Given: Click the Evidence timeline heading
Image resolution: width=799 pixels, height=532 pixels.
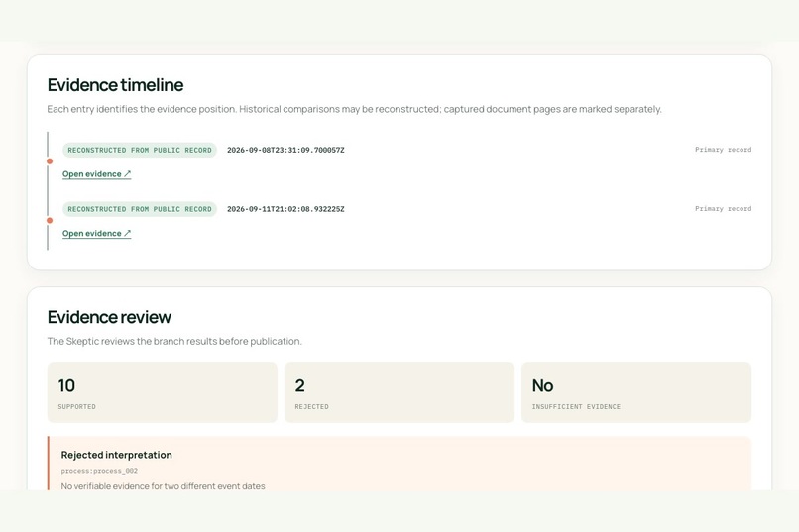Looking at the screenshot, I should click(115, 85).
